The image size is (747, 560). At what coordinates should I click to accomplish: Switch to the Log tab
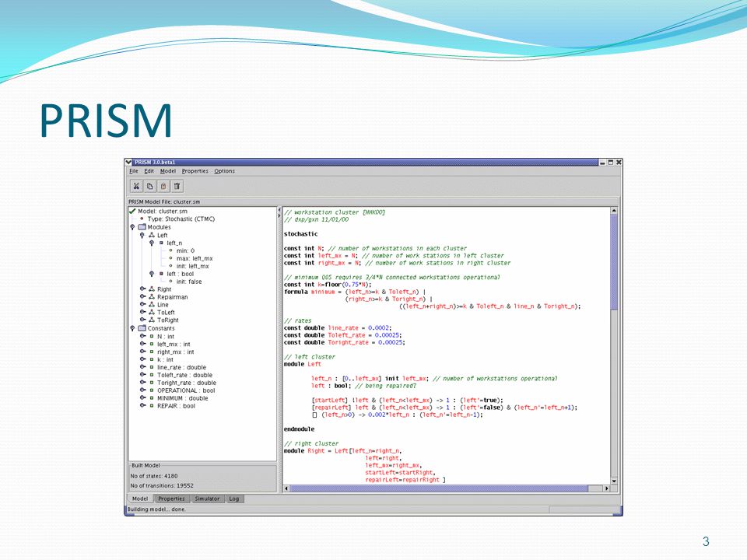(x=234, y=499)
